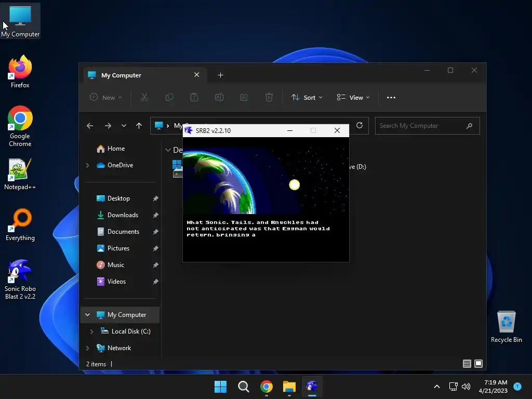Unpin Desktop using its pin icon

155,198
